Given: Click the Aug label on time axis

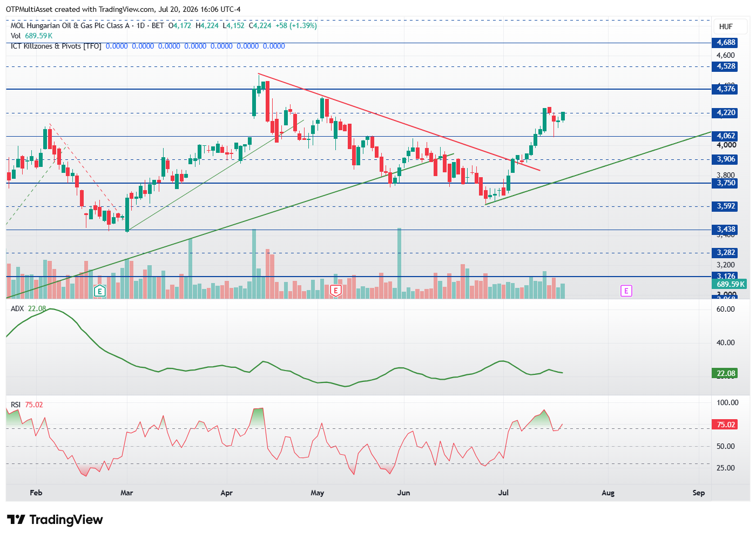Looking at the screenshot, I should coord(608,493).
